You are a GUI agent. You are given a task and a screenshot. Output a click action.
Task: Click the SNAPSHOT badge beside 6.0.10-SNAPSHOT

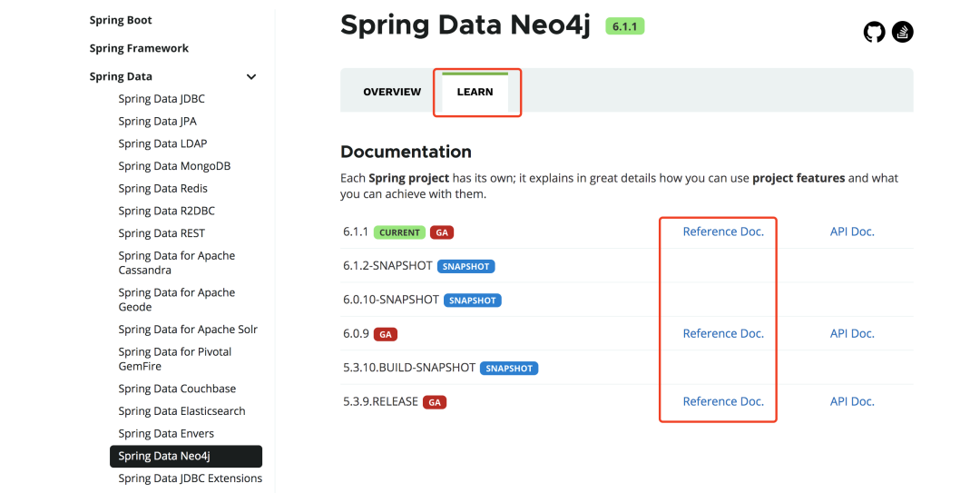(473, 301)
